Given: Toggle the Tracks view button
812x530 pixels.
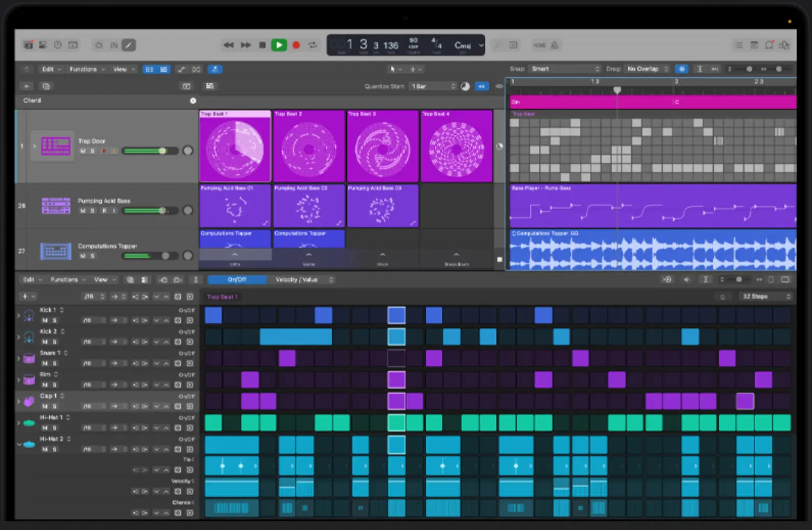Looking at the screenshot, I should [163, 69].
